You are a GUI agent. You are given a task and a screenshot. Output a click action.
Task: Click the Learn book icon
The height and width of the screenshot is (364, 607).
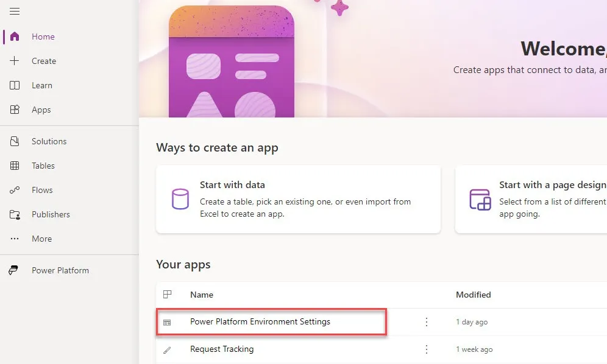15,85
